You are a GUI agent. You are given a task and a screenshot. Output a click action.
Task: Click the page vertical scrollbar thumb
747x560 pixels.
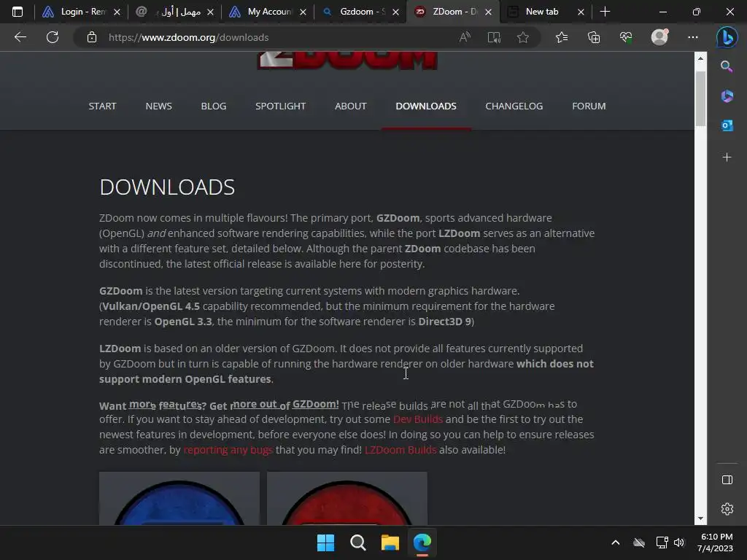point(700,99)
